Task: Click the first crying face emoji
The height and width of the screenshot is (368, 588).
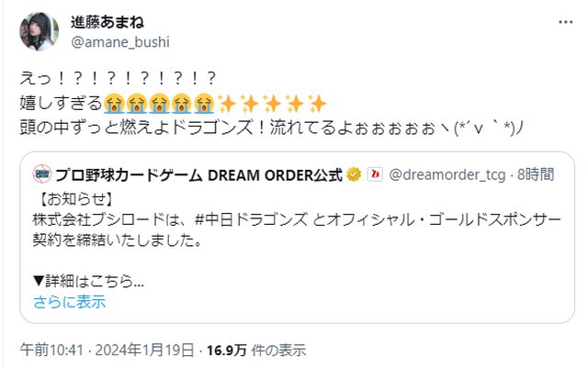Action: [x=114, y=104]
